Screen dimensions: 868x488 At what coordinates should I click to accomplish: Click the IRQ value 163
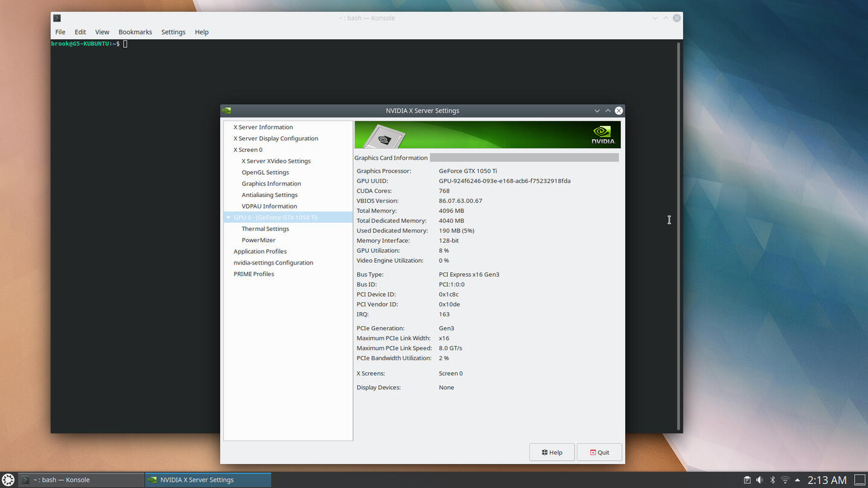[x=444, y=314]
